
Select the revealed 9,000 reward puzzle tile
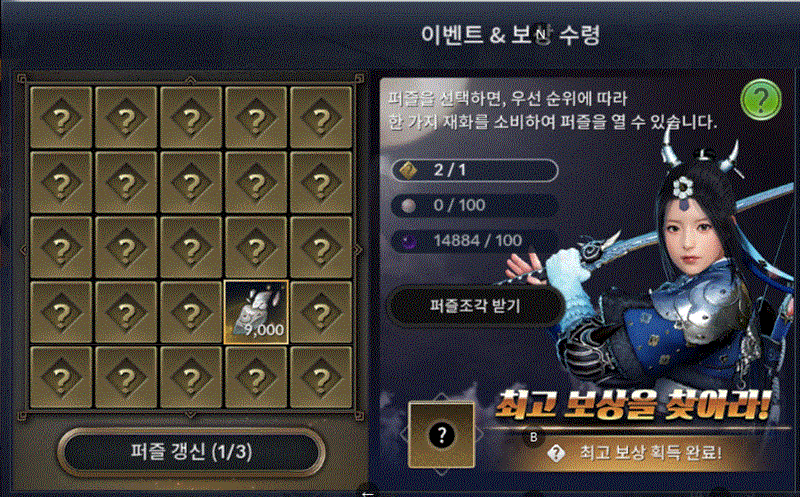[256, 312]
